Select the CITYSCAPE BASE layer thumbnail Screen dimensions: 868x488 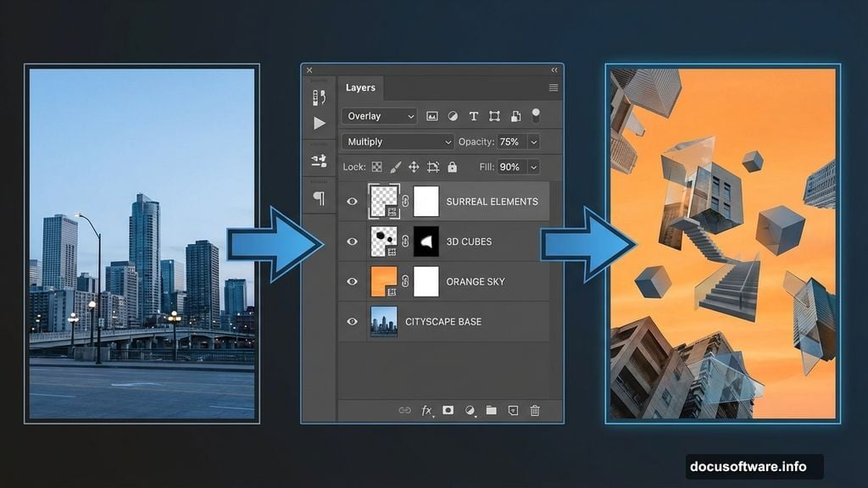[382, 322]
